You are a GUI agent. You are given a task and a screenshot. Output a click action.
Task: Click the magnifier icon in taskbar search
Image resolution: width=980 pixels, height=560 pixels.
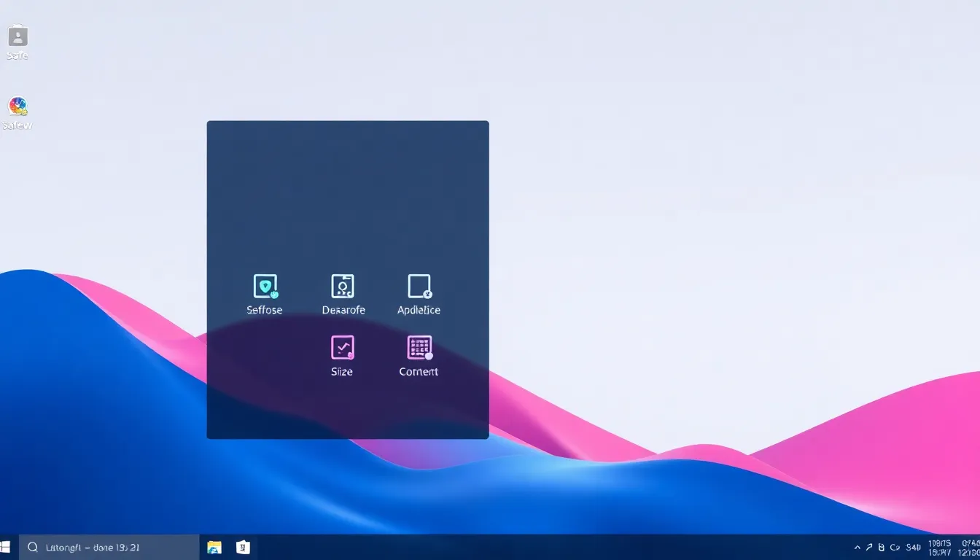coord(33,547)
